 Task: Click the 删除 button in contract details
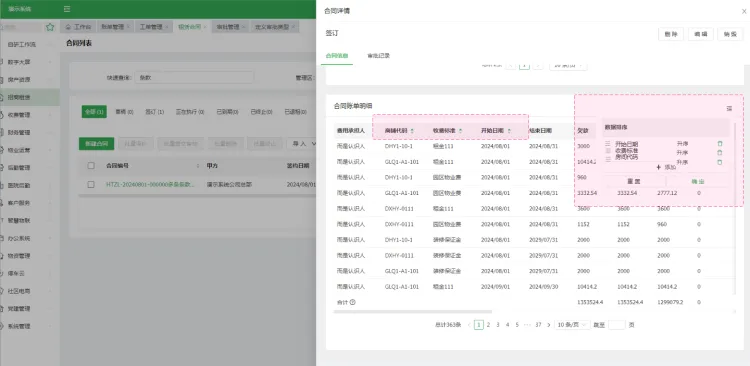[x=671, y=34]
